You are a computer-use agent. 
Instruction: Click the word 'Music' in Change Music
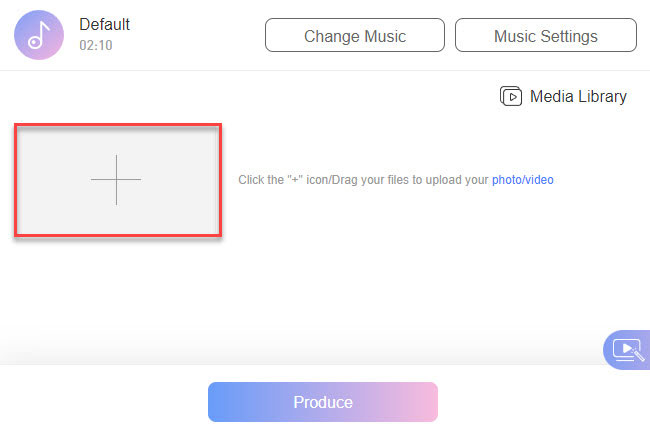383,36
